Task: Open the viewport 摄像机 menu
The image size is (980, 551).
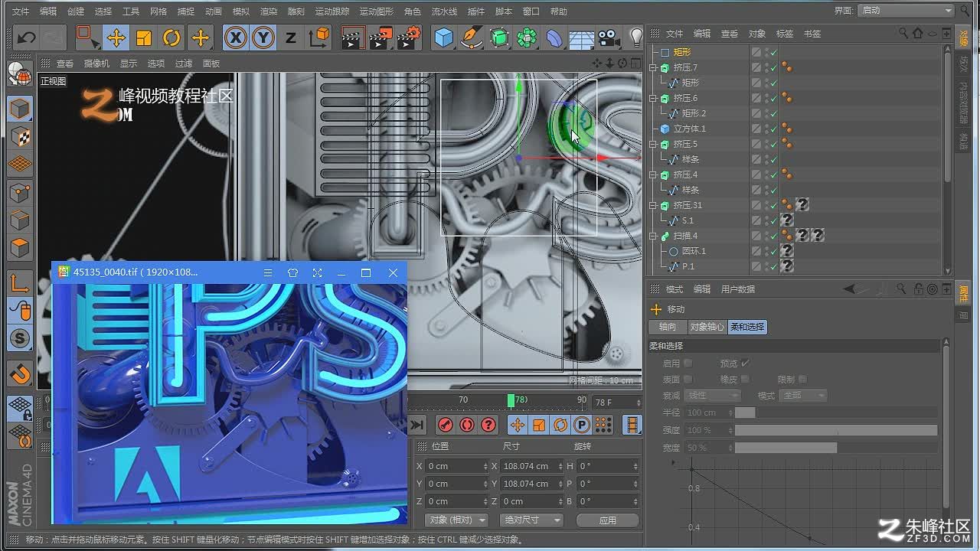Action: click(96, 64)
